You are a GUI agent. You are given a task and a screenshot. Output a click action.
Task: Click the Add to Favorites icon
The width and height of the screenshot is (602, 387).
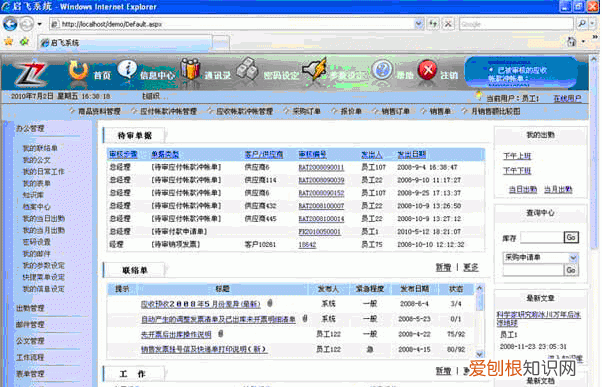[x=25, y=41]
